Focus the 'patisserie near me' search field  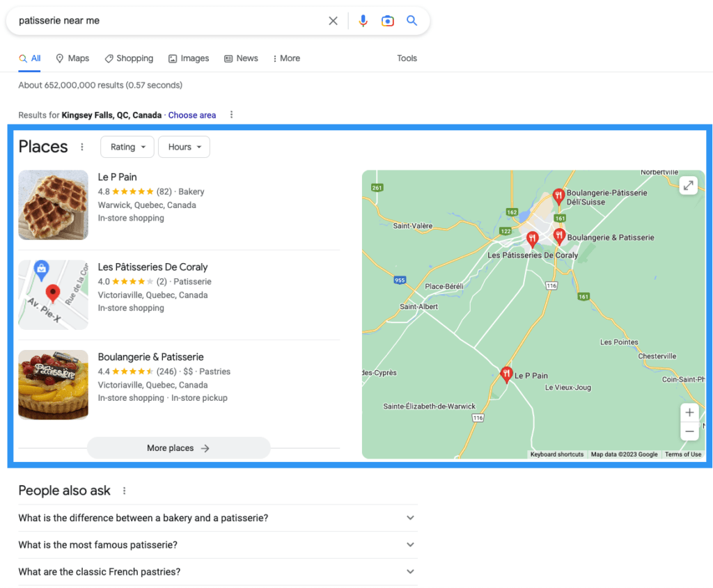(169, 20)
